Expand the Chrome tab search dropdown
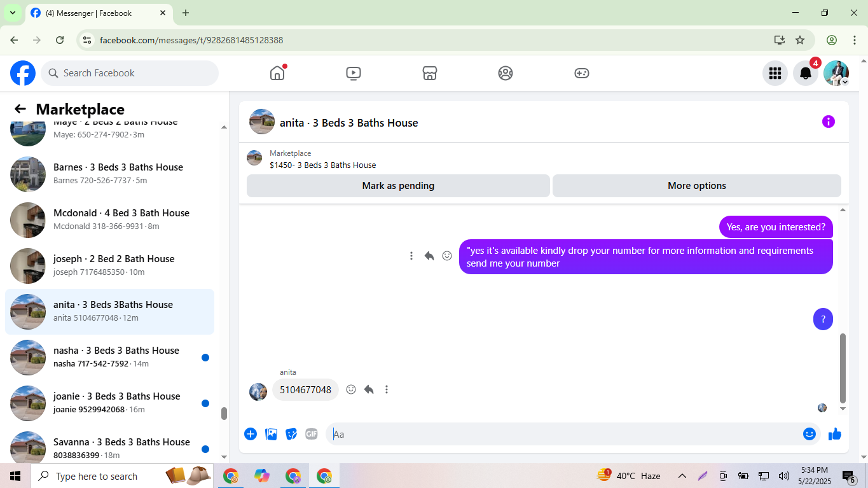Screen dimensions: 868x488 point(12,13)
